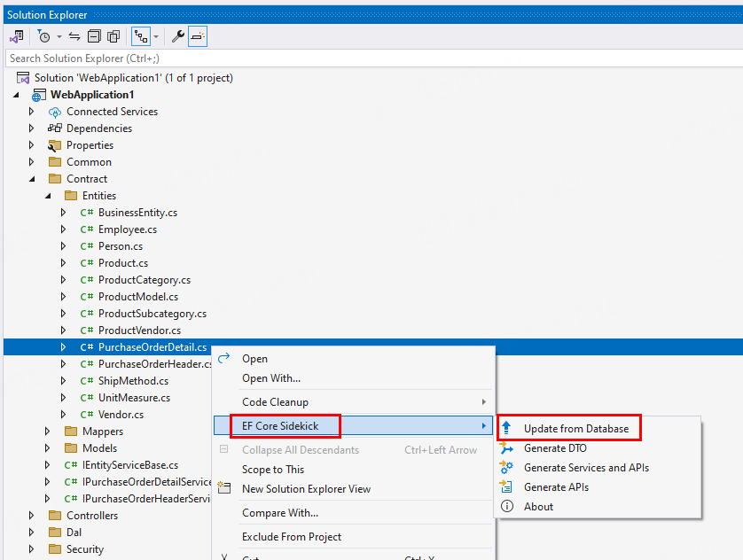The width and height of the screenshot is (743, 560).
Task: Toggle Solution and Folder view switch icon
Action: 17,36
